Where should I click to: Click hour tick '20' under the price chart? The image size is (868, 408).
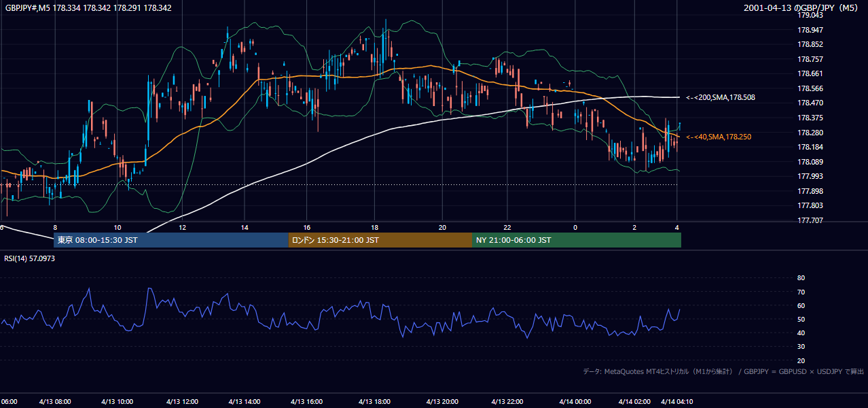pos(442,227)
